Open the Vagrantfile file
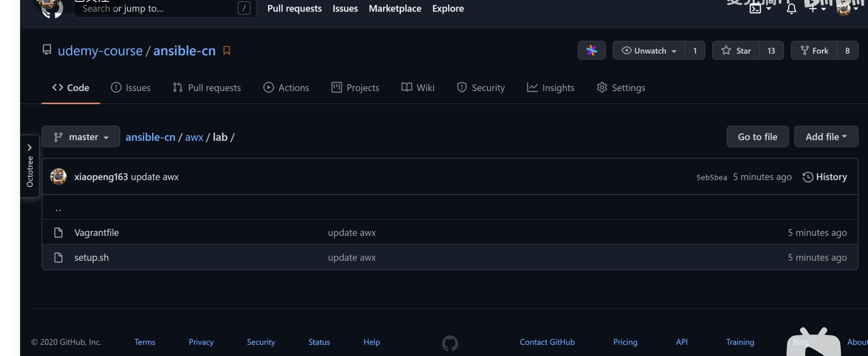The width and height of the screenshot is (868, 356). pyautogui.click(x=96, y=232)
